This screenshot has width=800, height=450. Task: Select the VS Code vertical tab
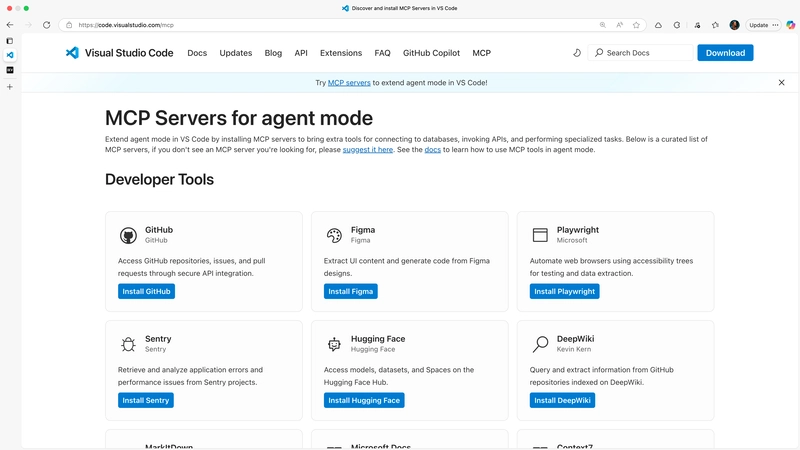coord(10,55)
